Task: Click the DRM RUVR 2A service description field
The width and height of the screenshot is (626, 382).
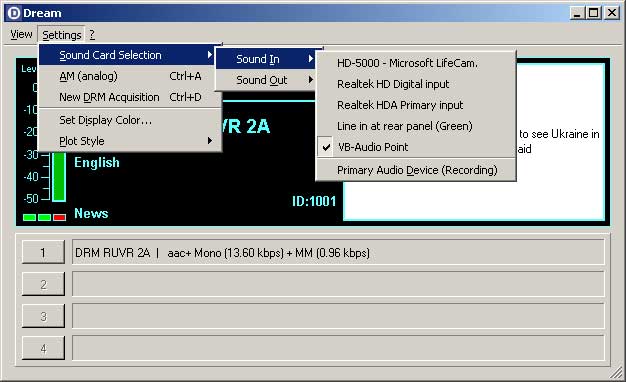Action: coord(338,252)
